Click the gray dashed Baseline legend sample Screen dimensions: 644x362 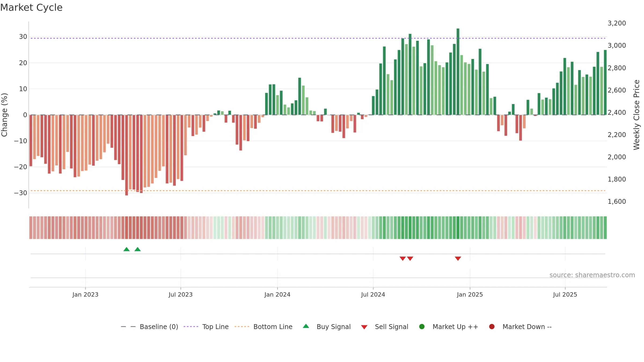pyautogui.click(x=128, y=327)
